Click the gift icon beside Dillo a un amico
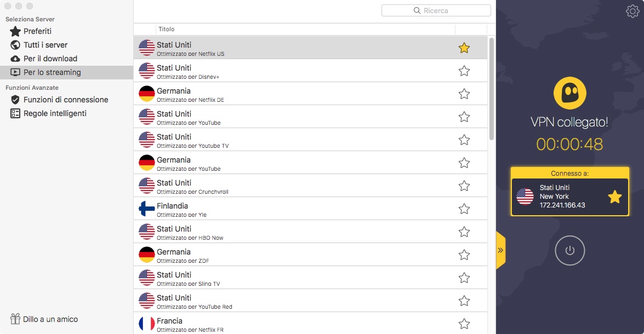 (x=15, y=319)
